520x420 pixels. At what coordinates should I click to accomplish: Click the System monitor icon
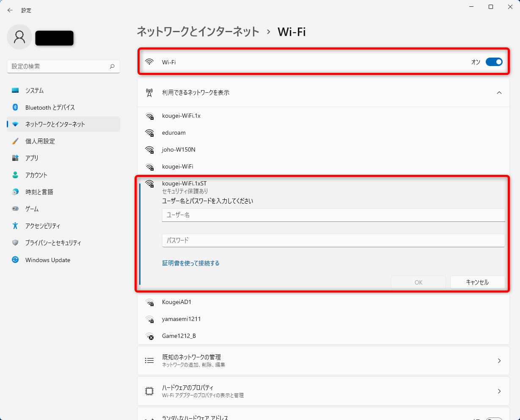[15, 91]
